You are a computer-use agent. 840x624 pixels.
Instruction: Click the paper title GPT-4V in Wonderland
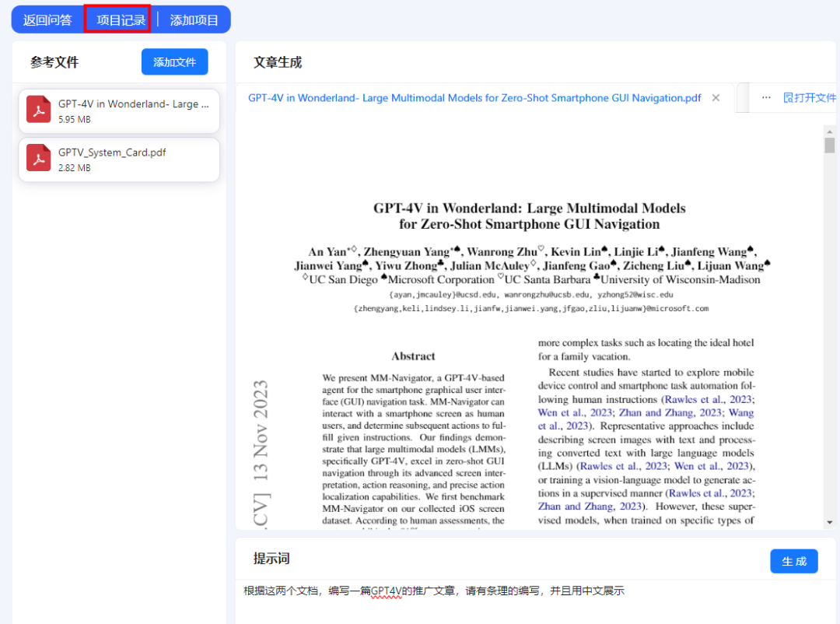coord(530,216)
